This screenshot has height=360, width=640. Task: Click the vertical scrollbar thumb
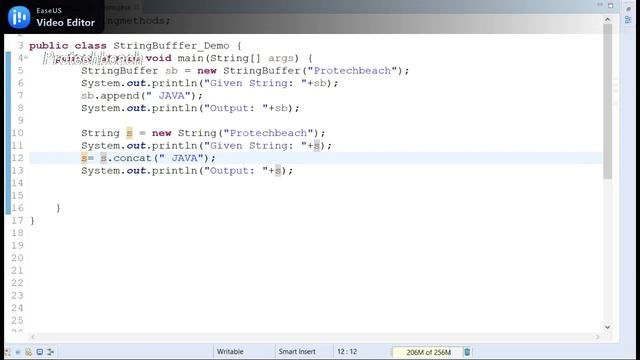pyautogui.click(x=607, y=101)
